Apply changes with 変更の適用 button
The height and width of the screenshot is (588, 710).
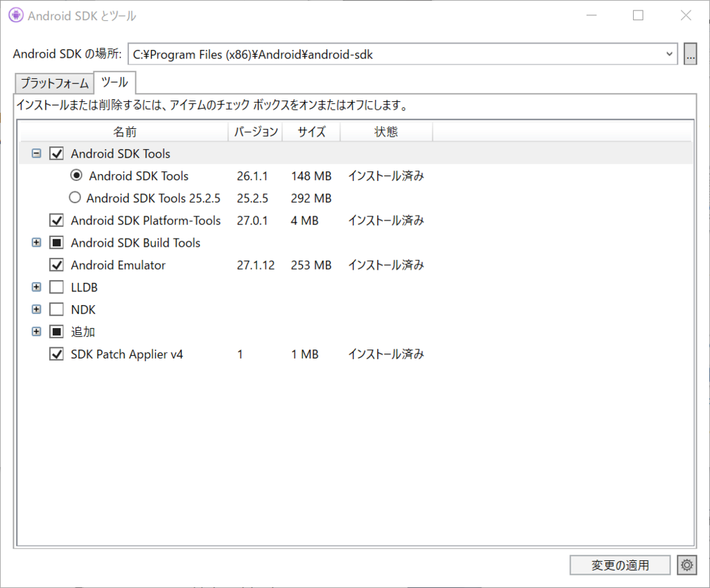[620, 565]
